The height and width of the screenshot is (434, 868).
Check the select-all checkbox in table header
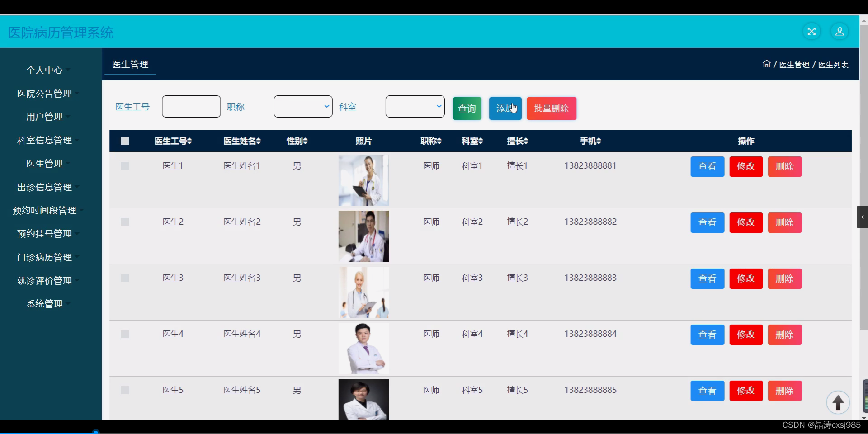125,141
